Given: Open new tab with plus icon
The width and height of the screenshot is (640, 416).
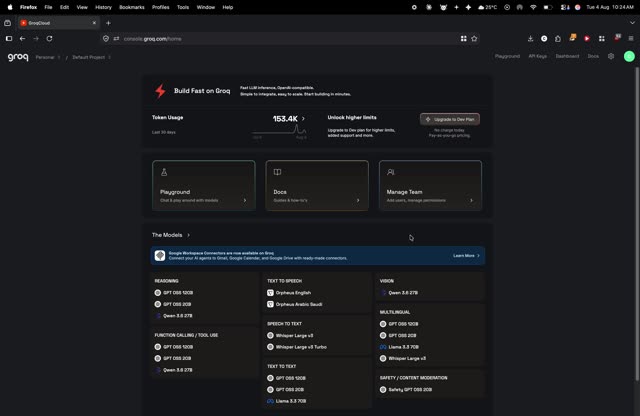Looking at the screenshot, I should click(x=108, y=23).
